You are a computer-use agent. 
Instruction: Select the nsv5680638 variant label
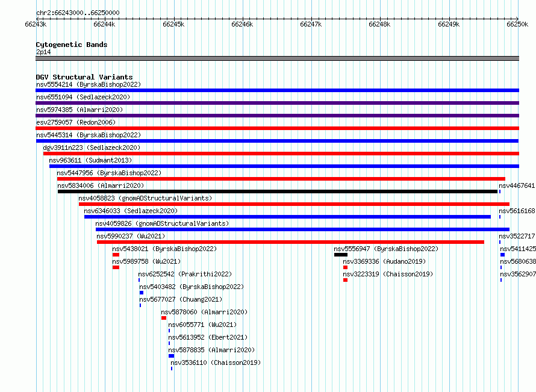pyautogui.click(x=518, y=261)
